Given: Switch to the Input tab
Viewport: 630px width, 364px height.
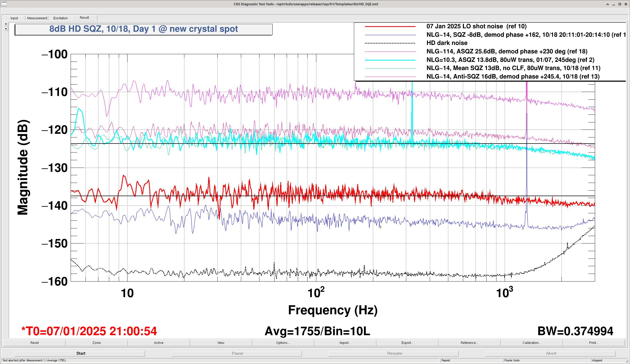Looking at the screenshot, I should pos(14,18).
